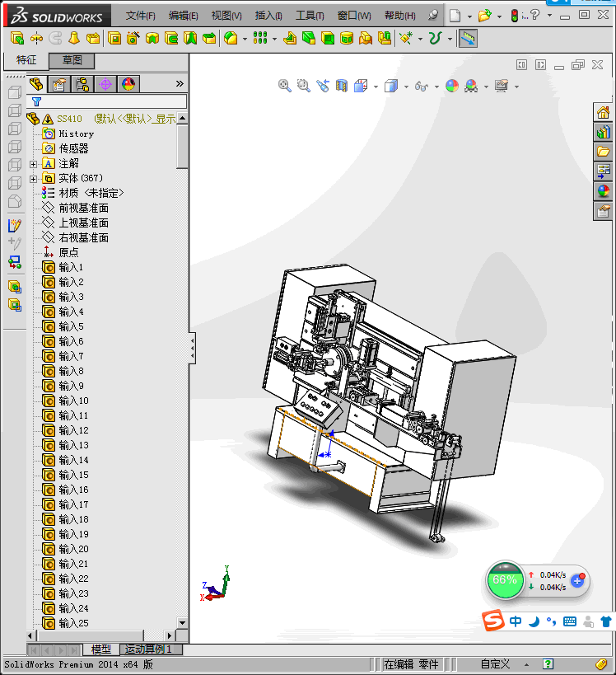
Task: Switch to the 模型 bottom tab
Action: [101, 649]
